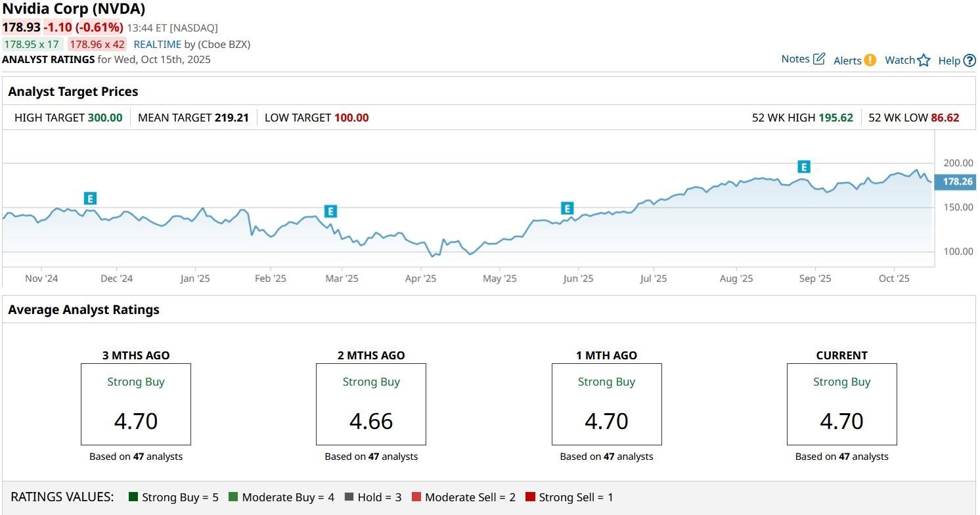980x515 pixels.
Task: Click the earnings marker near Sep '25
Action: click(x=803, y=167)
